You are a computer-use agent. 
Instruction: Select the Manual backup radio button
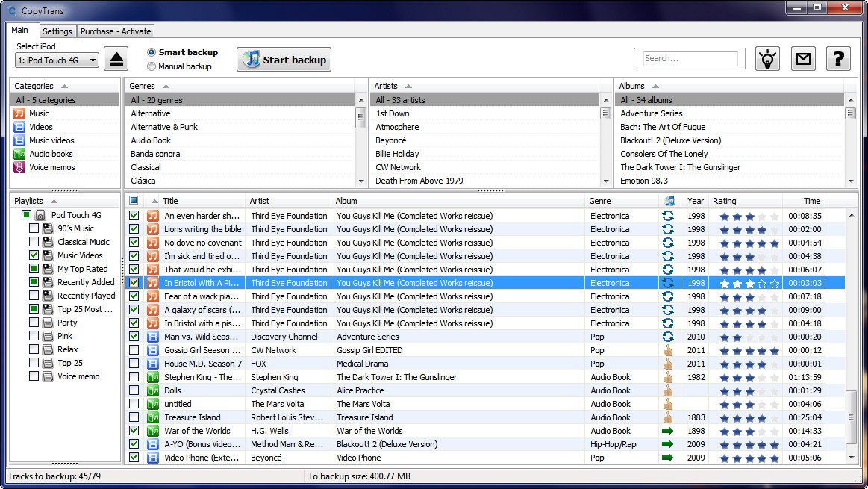click(151, 66)
